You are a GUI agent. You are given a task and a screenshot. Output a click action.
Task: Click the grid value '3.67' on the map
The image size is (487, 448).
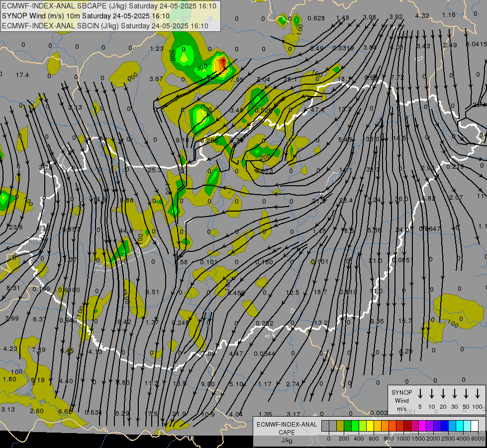pyautogui.click(x=156, y=79)
